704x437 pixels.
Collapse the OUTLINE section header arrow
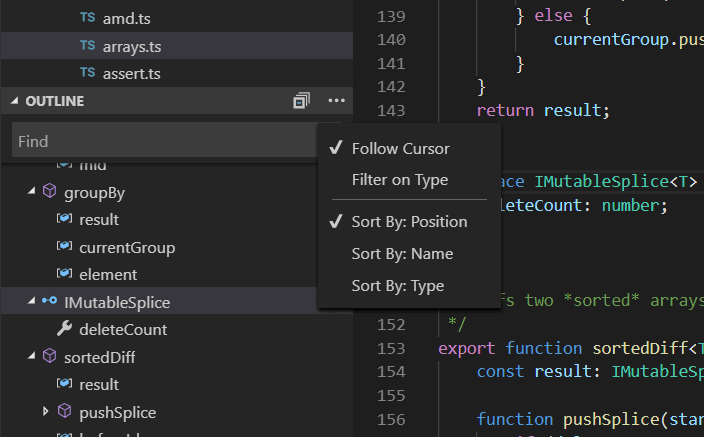(x=14, y=102)
